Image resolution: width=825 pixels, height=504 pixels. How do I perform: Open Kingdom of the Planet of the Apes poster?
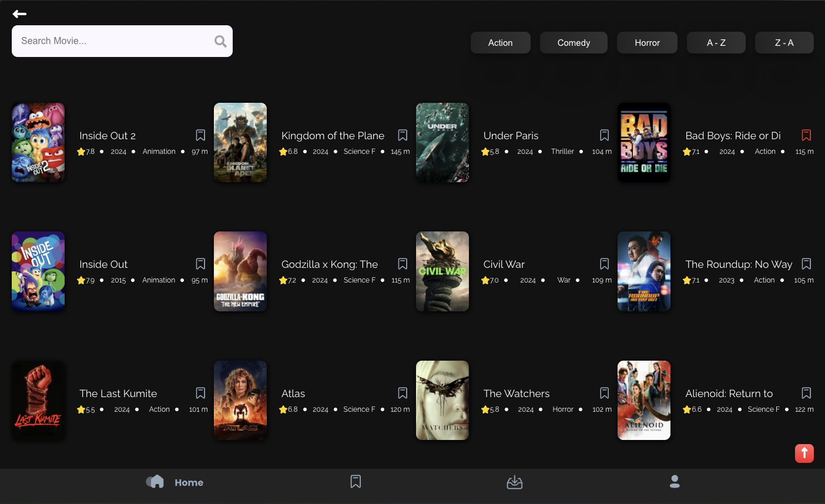(x=240, y=142)
